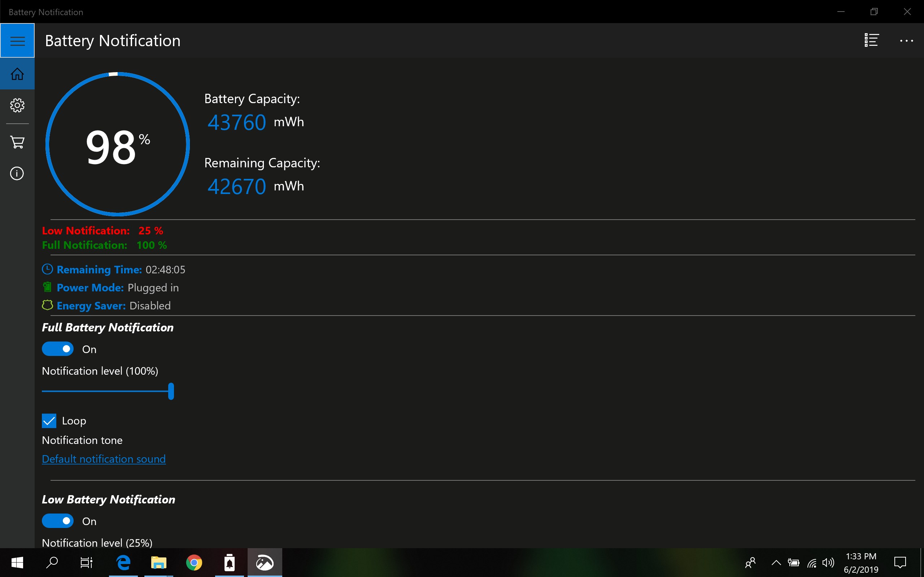The height and width of the screenshot is (577, 924).
Task: Click the battery icon in system tray
Action: pyautogui.click(x=793, y=563)
